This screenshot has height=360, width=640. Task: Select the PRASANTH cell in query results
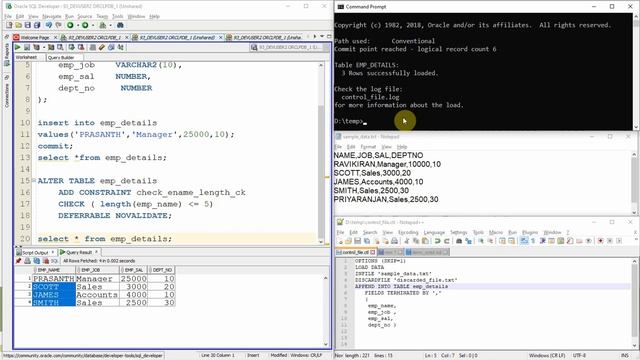[x=54, y=278]
